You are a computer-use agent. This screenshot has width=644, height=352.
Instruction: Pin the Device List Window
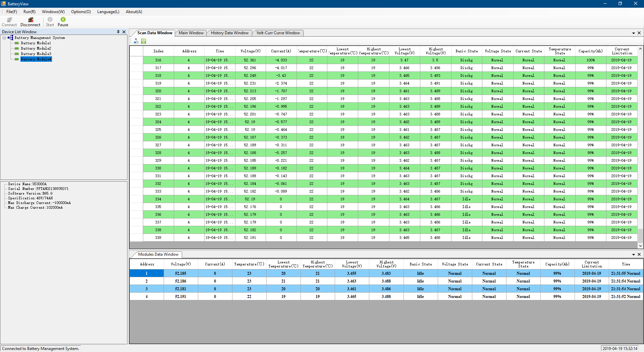118,32
